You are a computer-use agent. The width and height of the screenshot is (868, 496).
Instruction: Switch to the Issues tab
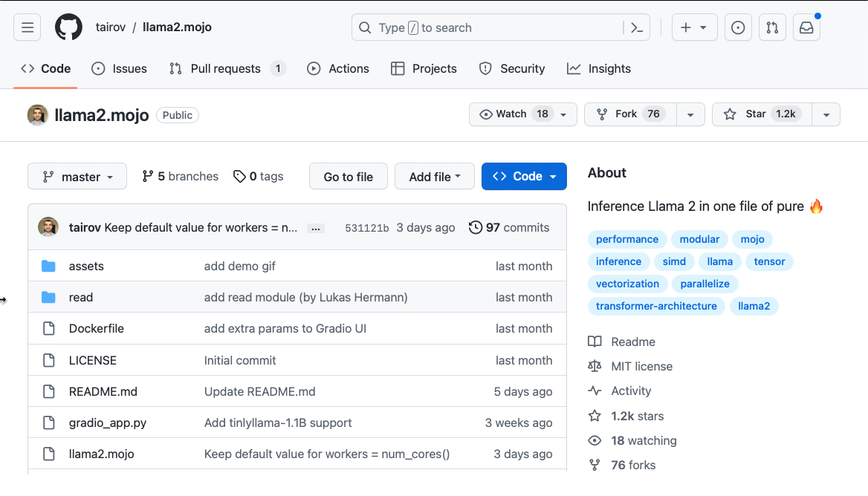(x=119, y=68)
